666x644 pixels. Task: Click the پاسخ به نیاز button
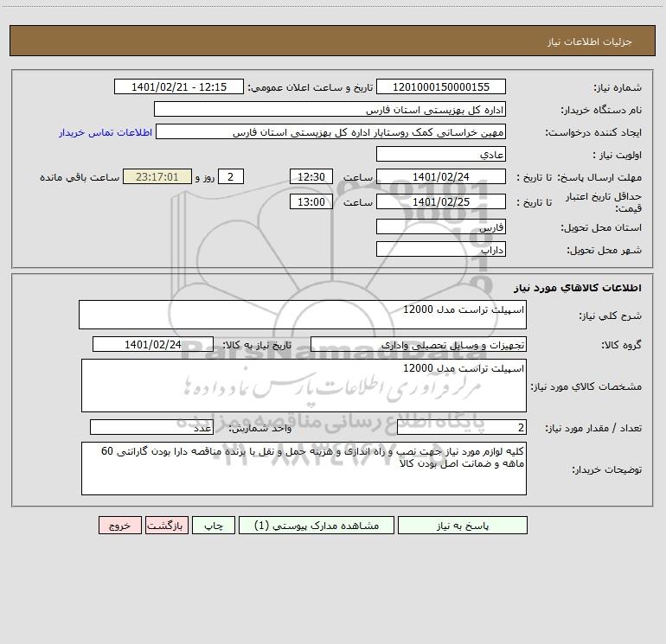click(x=463, y=525)
